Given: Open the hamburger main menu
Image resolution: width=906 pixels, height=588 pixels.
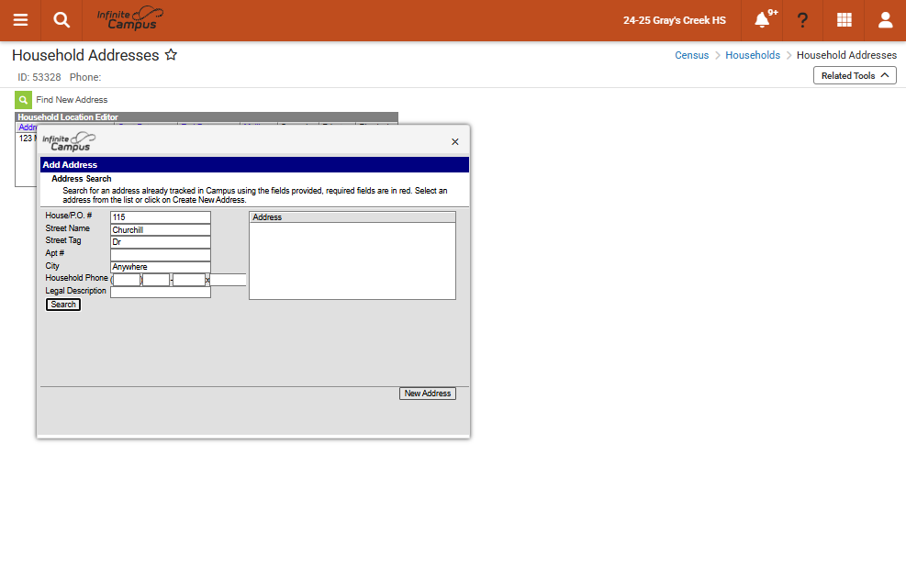Looking at the screenshot, I should click(x=20, y=20).
